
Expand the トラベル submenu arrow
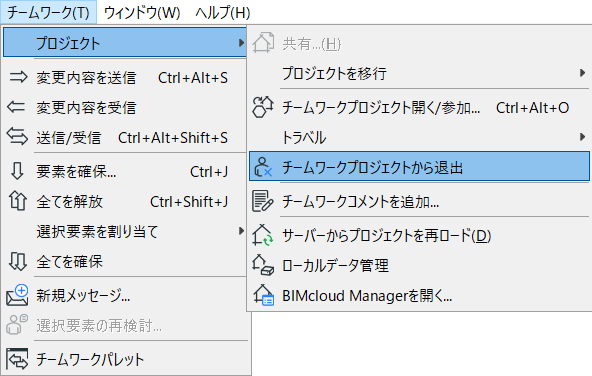point(583,137)
